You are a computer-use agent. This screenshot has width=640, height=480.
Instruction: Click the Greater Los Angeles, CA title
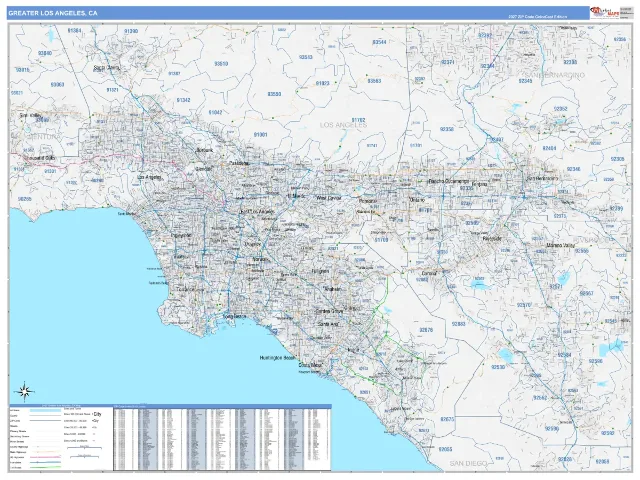coord(53,13)
